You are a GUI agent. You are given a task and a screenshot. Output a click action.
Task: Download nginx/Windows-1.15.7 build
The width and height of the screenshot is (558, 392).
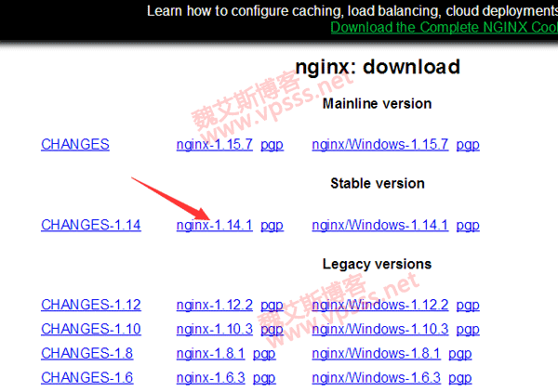[x=379, y=145]
